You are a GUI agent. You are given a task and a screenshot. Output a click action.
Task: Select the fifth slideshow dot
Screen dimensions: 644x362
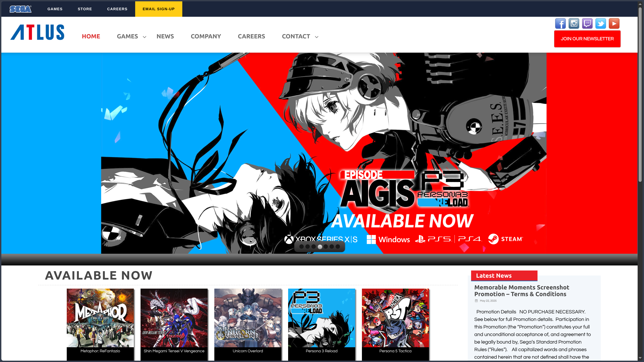pyautogui.click(x=326, y=247)
